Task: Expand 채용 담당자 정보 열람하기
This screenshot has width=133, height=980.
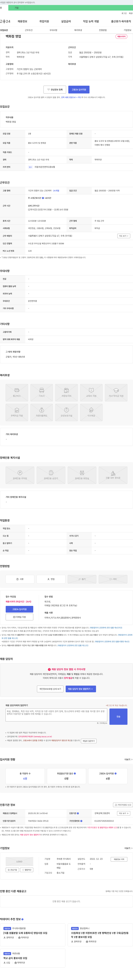Action: coord(80,689)
